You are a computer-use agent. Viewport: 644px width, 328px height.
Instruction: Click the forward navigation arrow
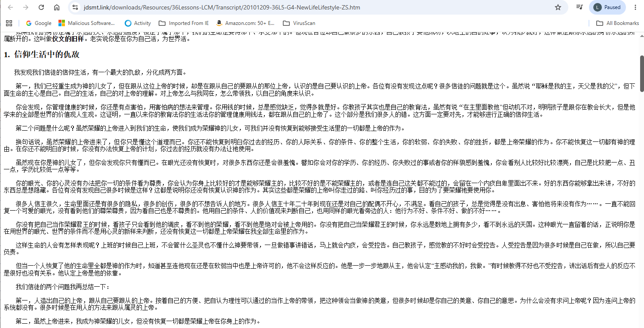pos(26,7)
